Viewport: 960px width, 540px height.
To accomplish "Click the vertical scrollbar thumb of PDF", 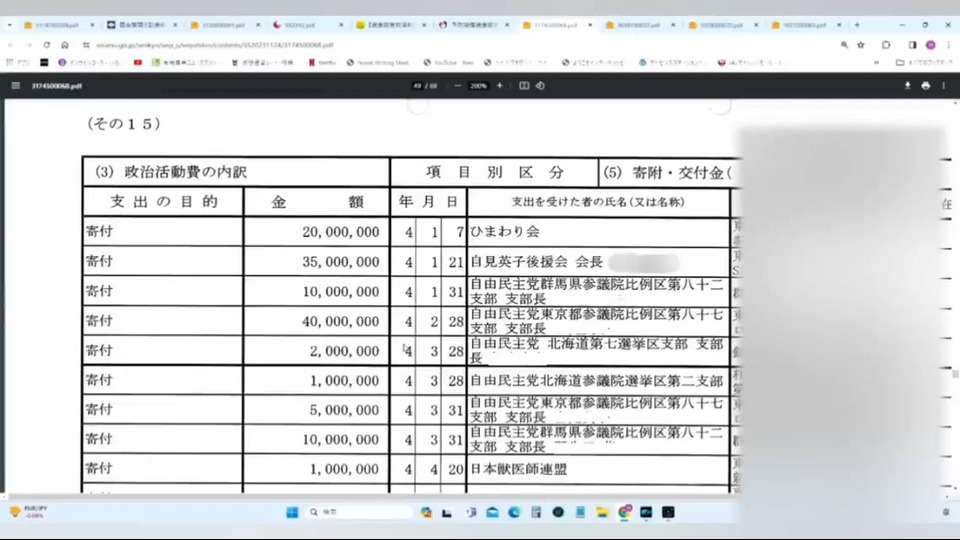I will pyautogui.click(x=954, y=374).
